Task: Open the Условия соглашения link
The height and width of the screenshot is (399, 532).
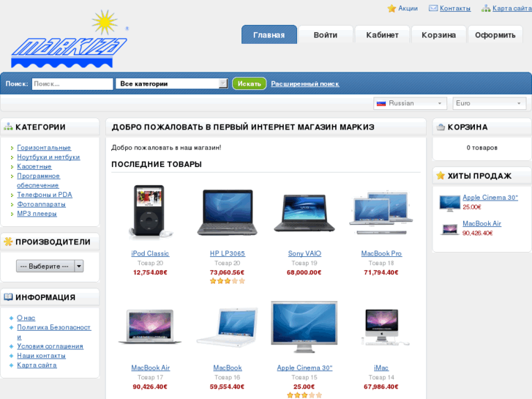Action: [50, 346]
